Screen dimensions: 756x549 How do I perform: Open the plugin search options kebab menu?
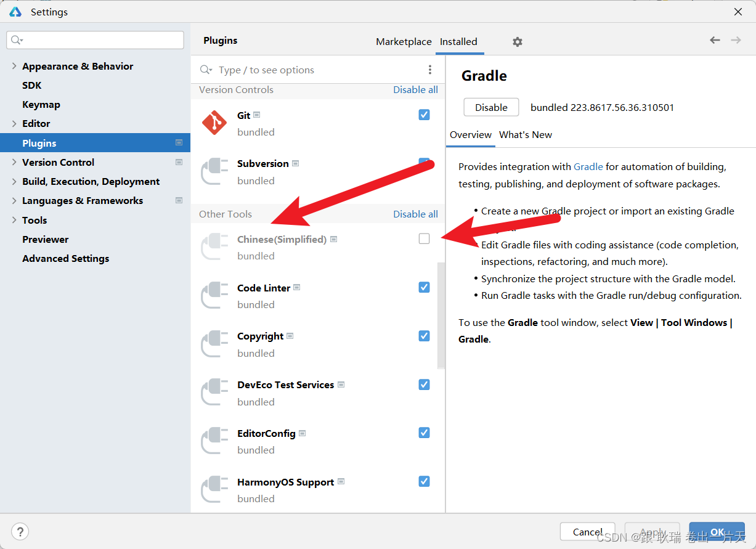click(x=430, y=70)
